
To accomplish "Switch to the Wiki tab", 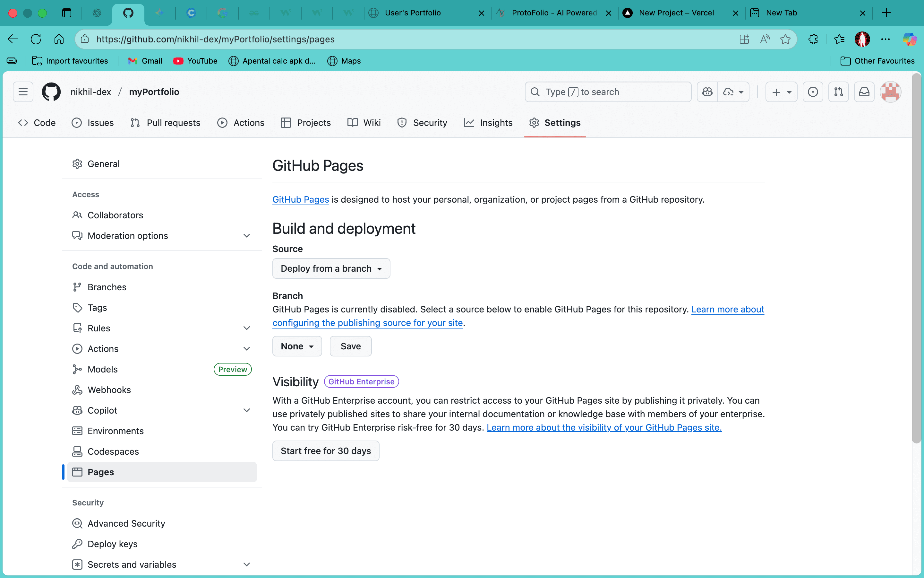I will 364,123.
